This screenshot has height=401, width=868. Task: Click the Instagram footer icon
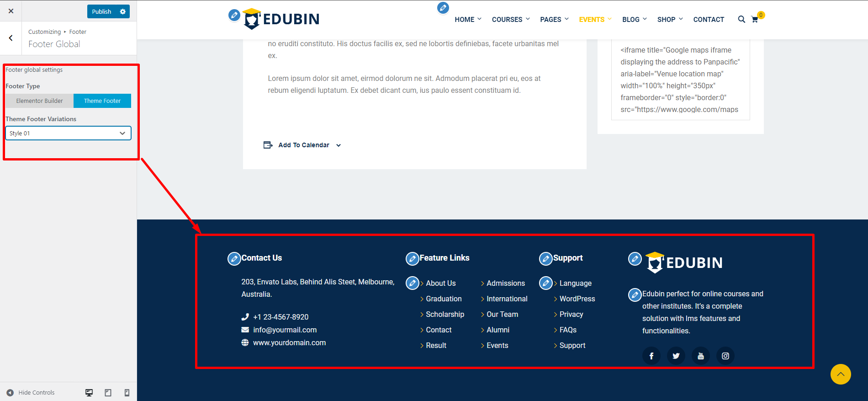click(x=725, y=356)
